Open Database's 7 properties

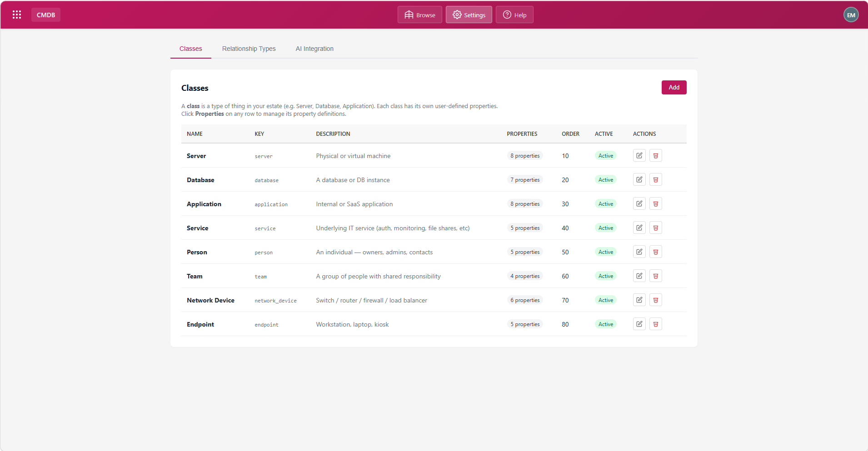[525, 180]
